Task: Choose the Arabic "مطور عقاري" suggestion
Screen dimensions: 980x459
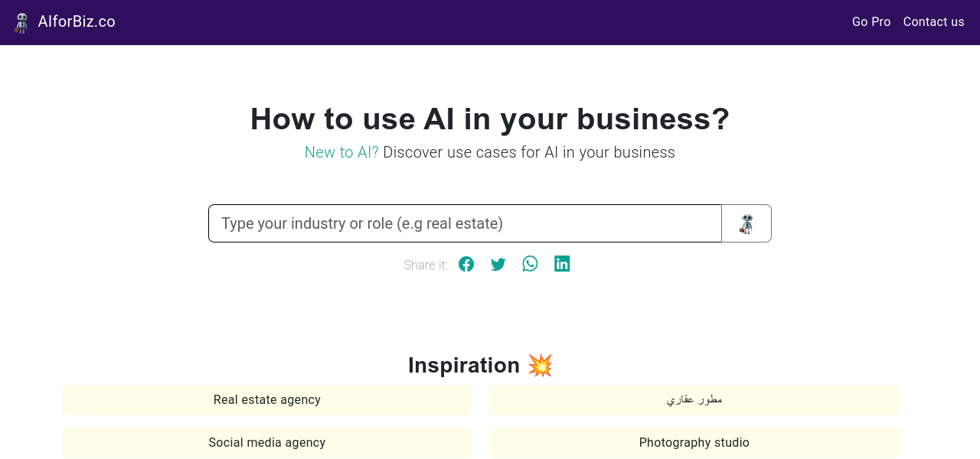Action: point(694,400)
